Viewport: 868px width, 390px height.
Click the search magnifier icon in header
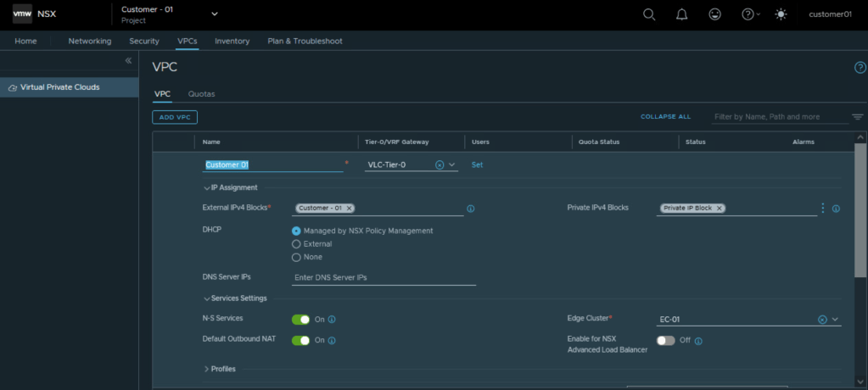[x=649, y=14]
